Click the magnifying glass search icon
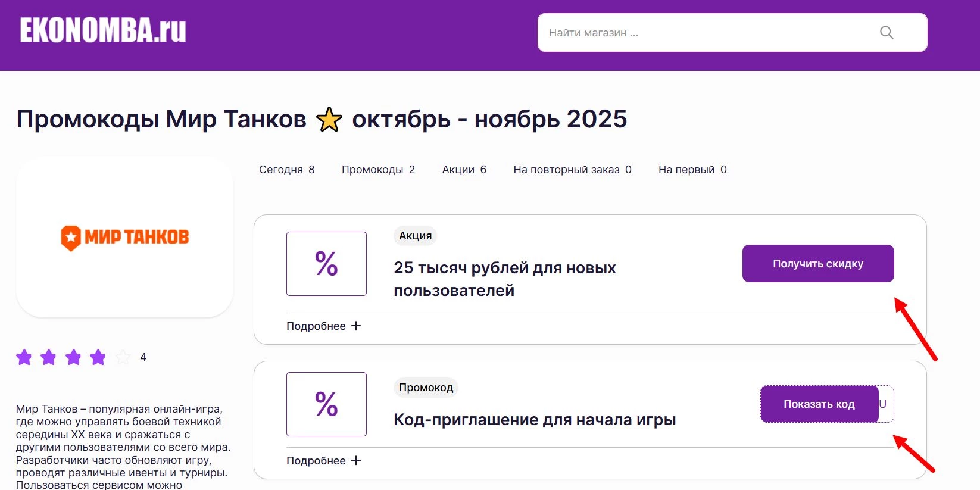Image resolution: width=980 pixels, height=490 pixels. pyautogui.click(x=887, y=33)
